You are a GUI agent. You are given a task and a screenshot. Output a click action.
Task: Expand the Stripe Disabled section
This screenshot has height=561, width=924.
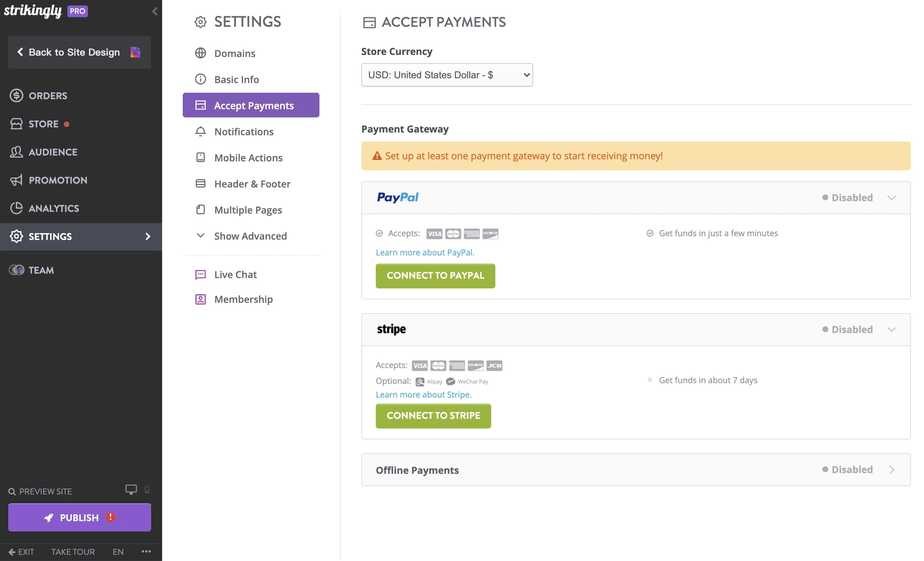(892, 329)
